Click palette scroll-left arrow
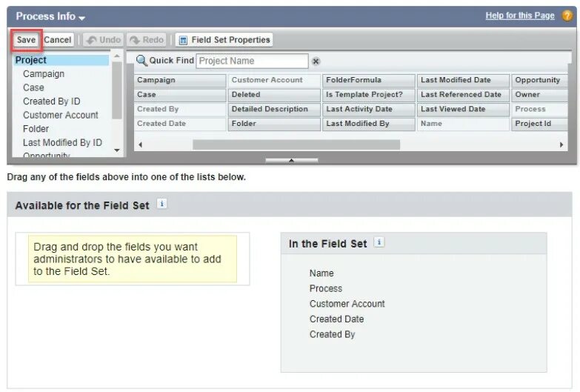 point(140,144)
